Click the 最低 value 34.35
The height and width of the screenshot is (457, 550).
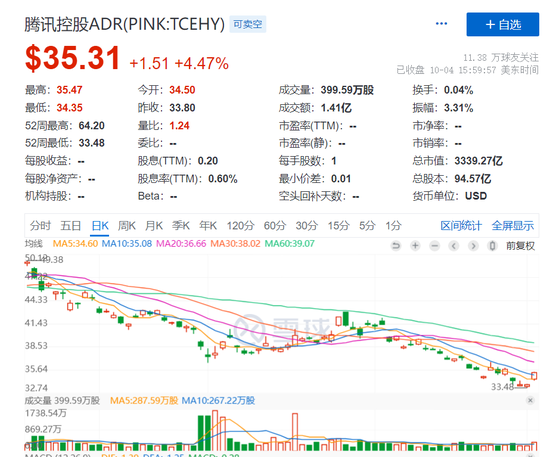[x=69, y=108]
